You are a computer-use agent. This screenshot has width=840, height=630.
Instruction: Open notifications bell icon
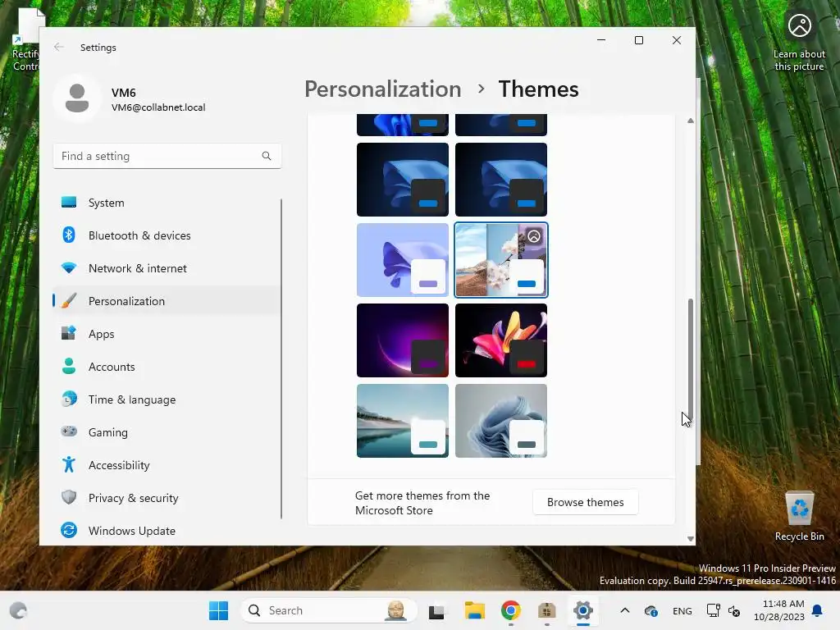point(818,610)
